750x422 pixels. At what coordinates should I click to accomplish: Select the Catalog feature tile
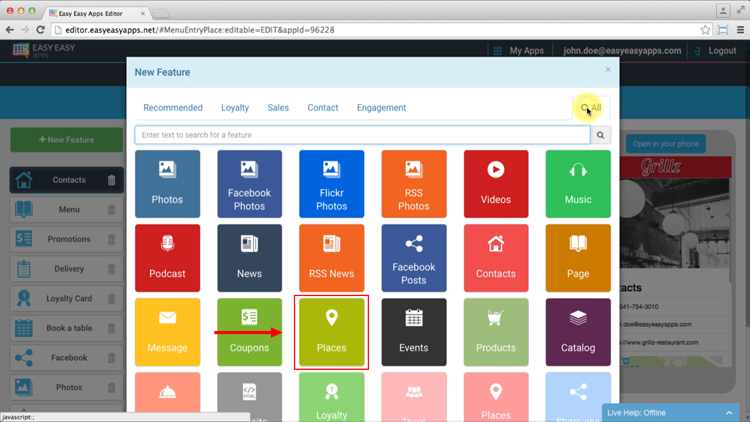coord(578,332)
